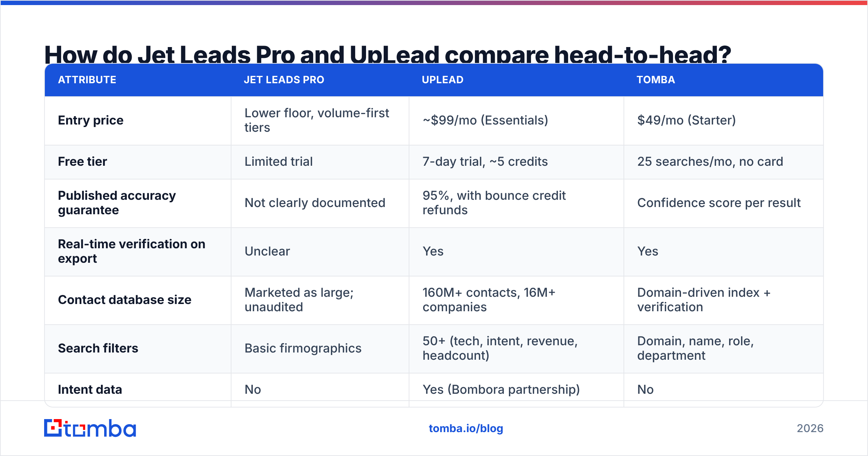Screen dimensions: 868x456
Task: Click the Free tier row label
Action: pyautogui.click(x=82, y=161)
